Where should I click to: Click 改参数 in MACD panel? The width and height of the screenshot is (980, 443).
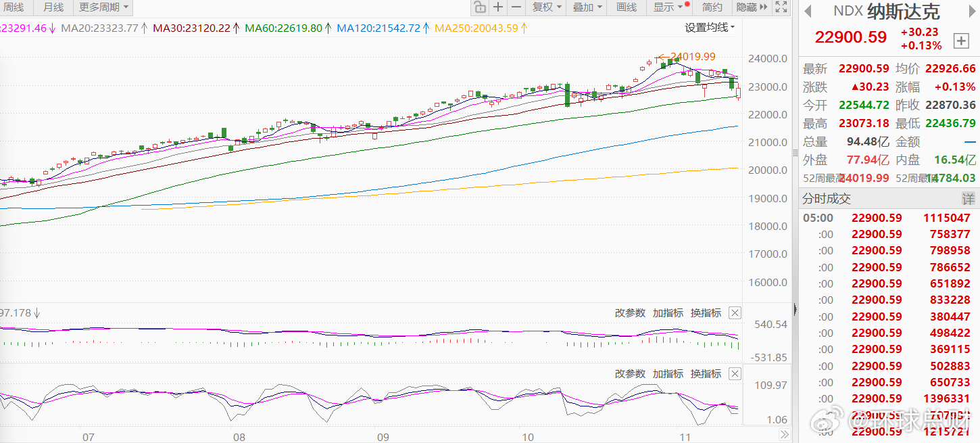pyautogui.click(x=630, y=313)
